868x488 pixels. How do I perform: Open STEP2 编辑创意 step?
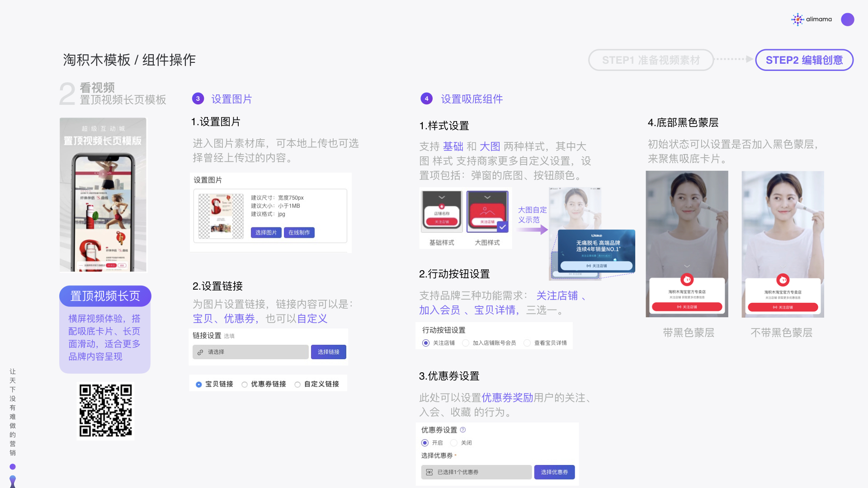[804, 60]
